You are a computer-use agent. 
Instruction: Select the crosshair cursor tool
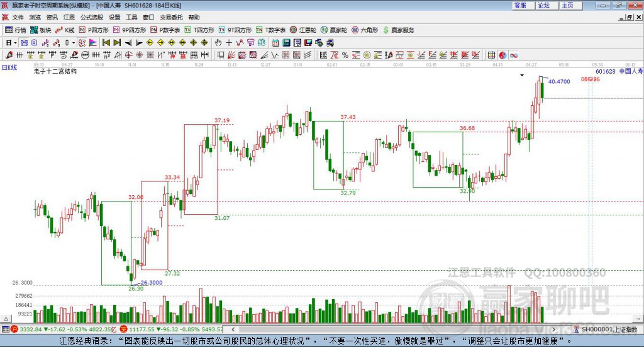[229, 43]
